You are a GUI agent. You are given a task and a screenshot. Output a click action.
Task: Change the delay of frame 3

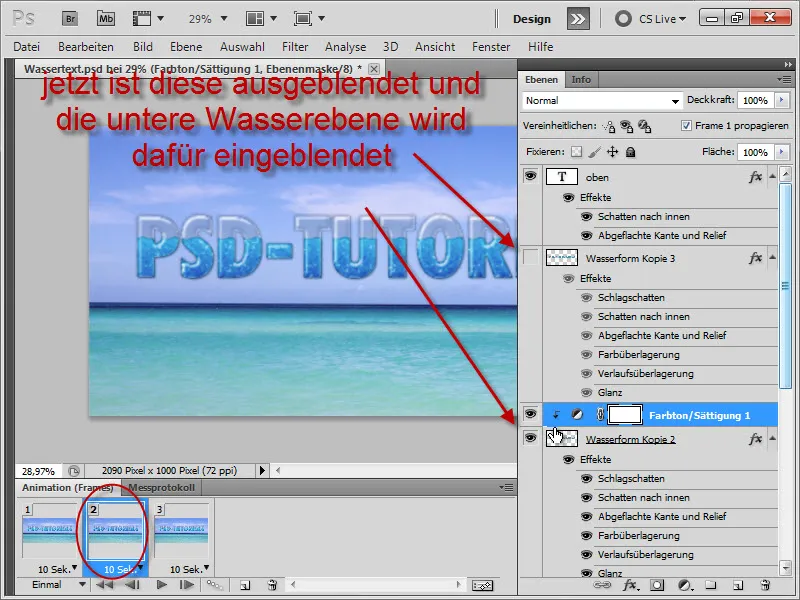[x=189, y=569]
